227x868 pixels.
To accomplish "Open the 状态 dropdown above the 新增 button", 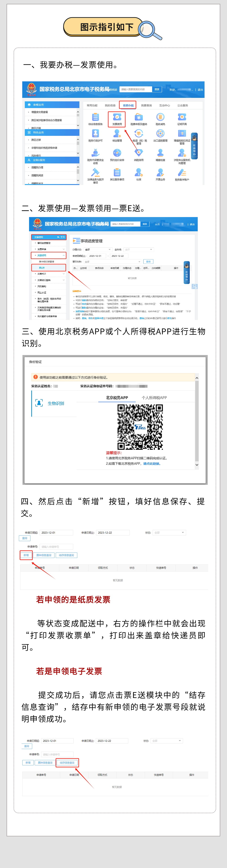I will 169,532.
